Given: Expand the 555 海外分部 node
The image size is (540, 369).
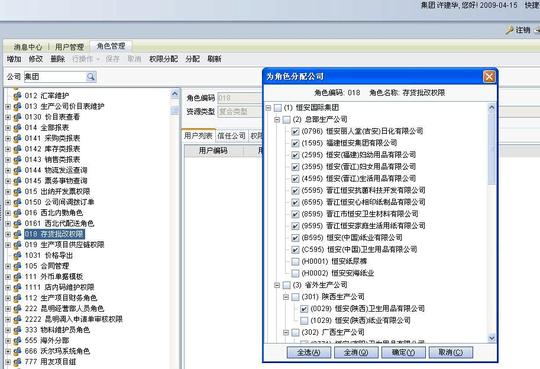Looking at the screenshot, I should point(8,341).
